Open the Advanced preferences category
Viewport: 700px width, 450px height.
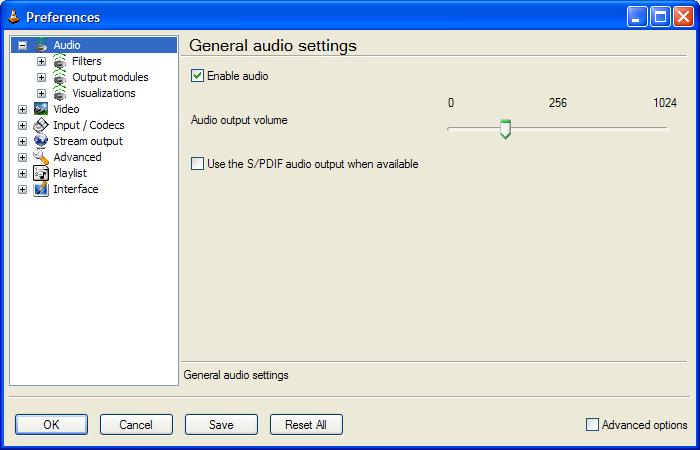coord(77,157)
